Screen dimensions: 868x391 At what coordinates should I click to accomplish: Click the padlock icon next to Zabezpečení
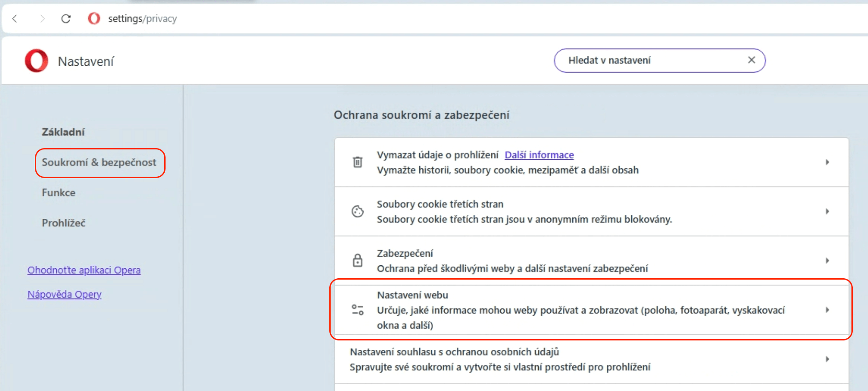(x=357, y=260)
